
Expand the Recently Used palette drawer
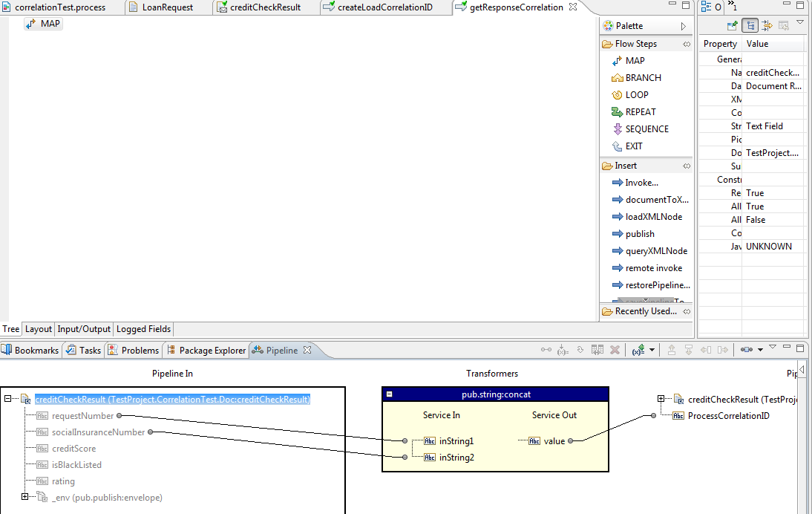coord(644,311)
